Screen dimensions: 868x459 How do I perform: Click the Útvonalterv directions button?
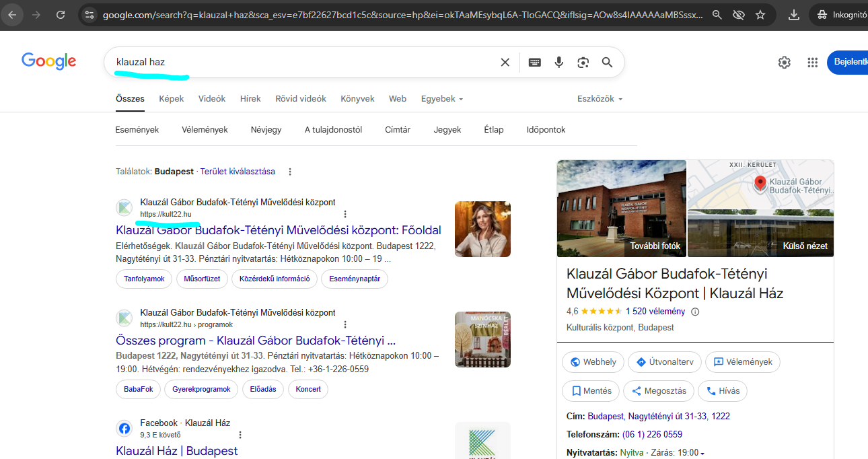pyautogui.click(x=665, y=362)
